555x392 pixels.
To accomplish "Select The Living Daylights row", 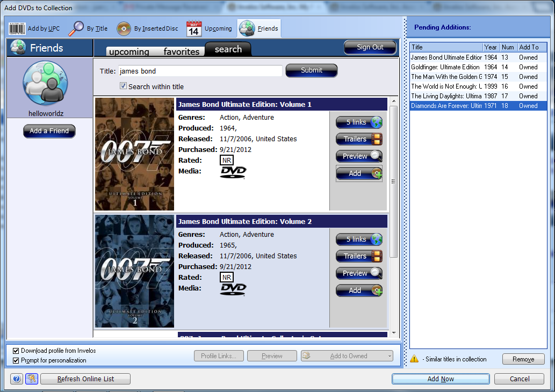I will [x=478, y=96].
